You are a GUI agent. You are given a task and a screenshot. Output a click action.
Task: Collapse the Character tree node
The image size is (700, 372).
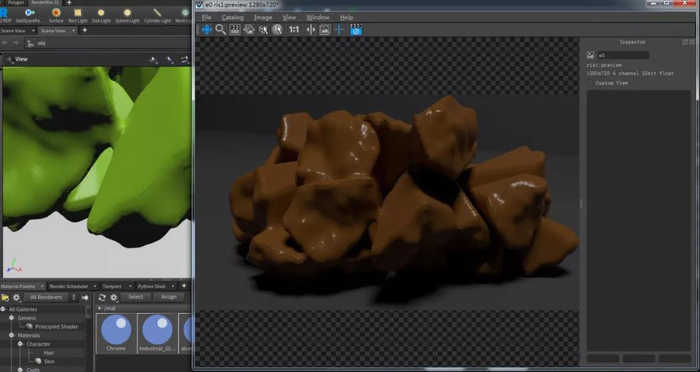[21, 344]
